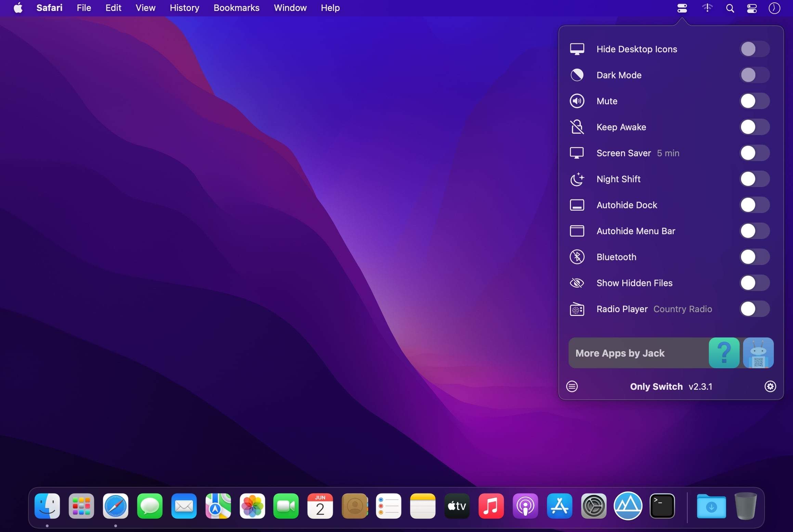Open Safari menu in menu bar
The width and height of the screenshot is (793, 532).
(49, 8)
